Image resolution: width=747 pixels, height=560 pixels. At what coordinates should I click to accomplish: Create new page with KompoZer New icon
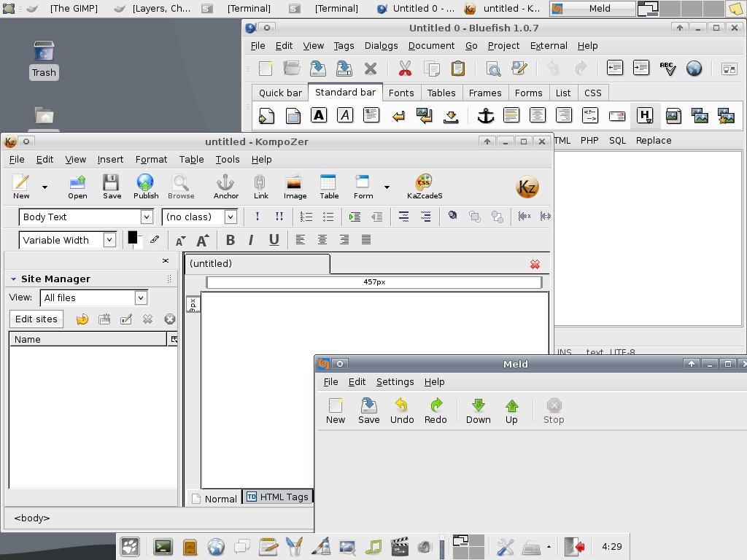[21, 186]
